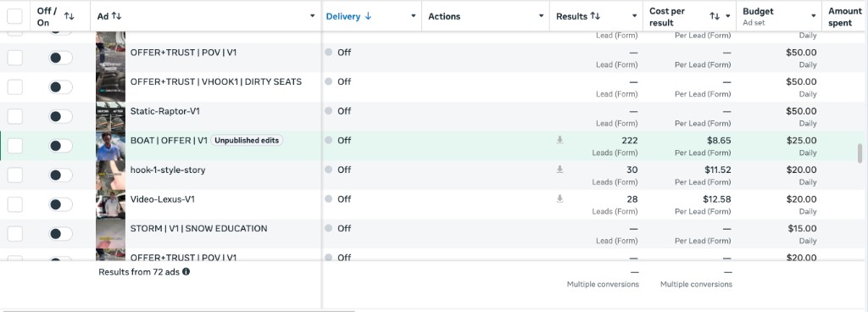Click the Delivery column header label
This screenshot has width=868, height=312.
click(342, 16)
